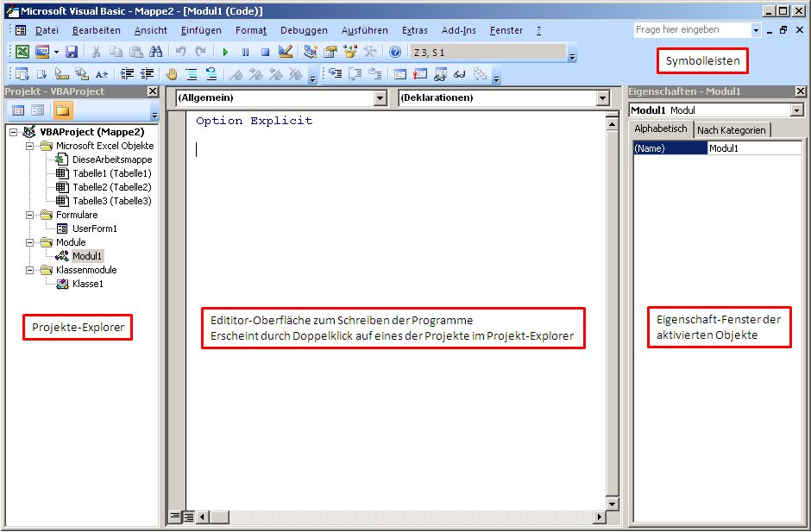Stop execution with the Reset square icon
This screenshot has height=532, width=811.
pyautogui.click(x=265, y=53)
